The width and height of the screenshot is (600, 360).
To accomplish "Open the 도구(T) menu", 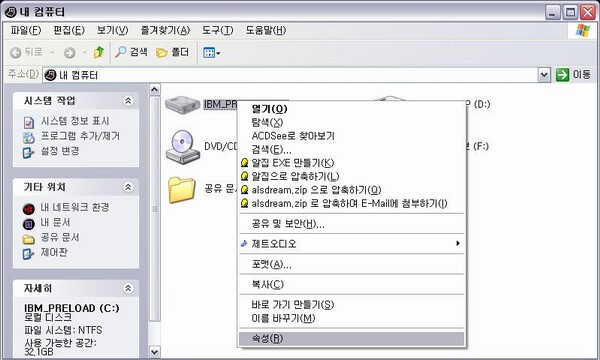I will tap(217, 30).
